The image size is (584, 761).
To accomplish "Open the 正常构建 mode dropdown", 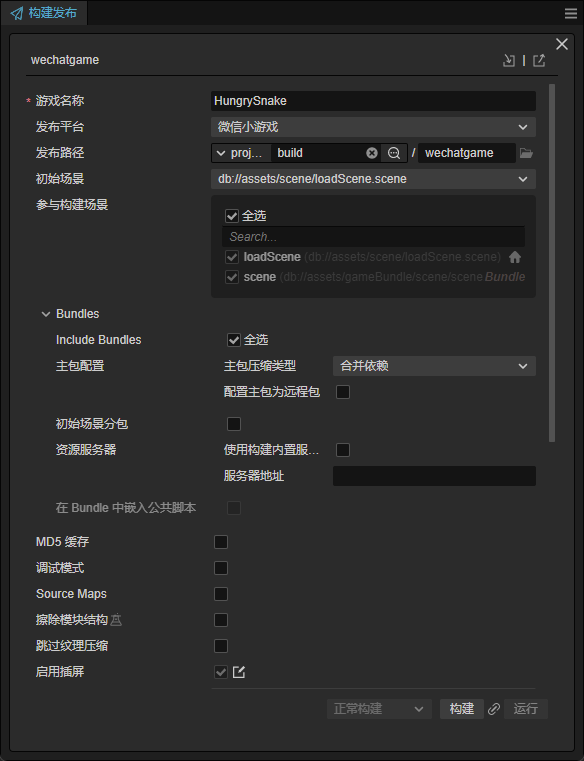I will coord(379,709).
